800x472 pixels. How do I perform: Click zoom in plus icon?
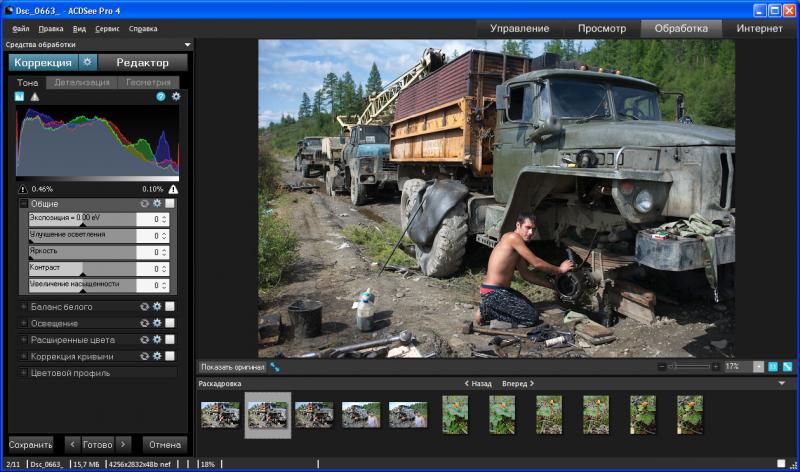pyautogui.click(x=716, y=367)
